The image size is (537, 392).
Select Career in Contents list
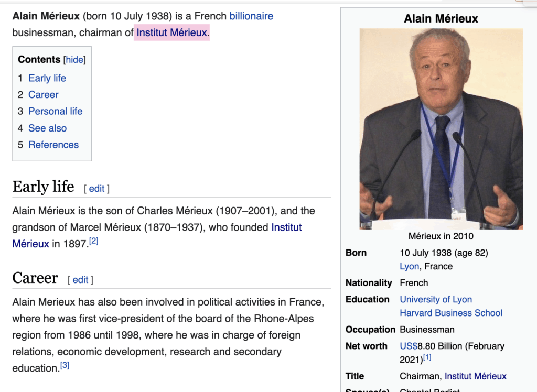pos(44,95)
